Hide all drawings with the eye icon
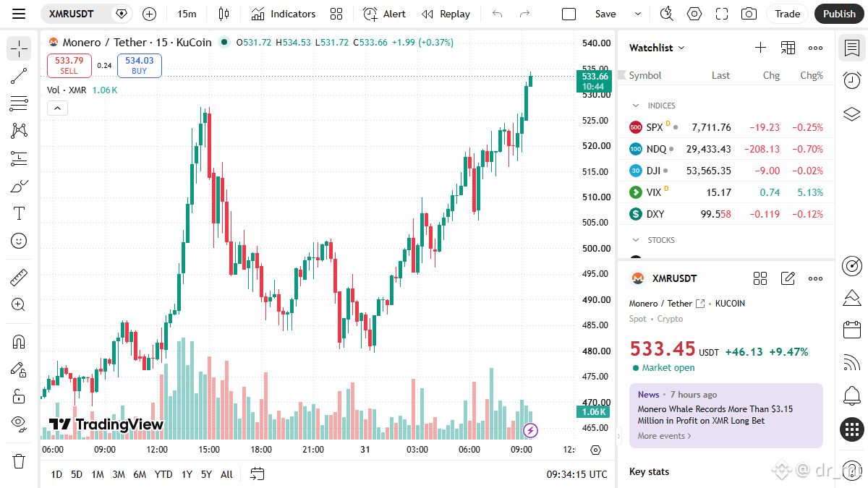The width and height of the screenshot is (868, 488). coord(20,423)
